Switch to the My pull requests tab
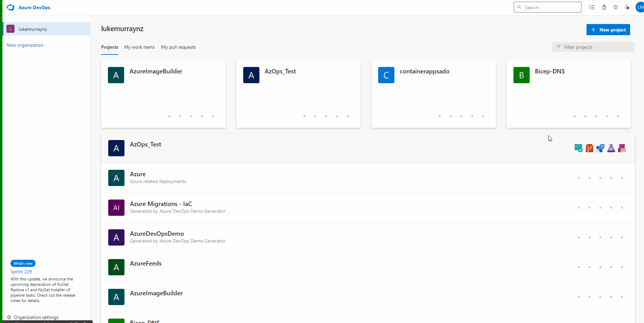Image resolution: width=644 pixels, height=323 pixels. click(178, 47)
